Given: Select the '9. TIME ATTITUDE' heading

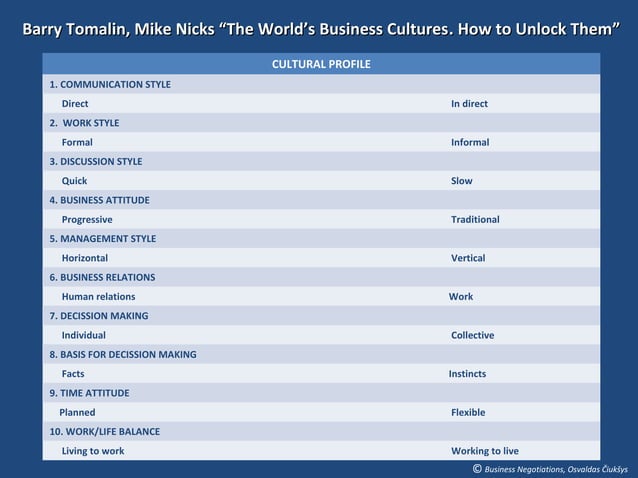Looking at the screenshot, I should (89, 393).
